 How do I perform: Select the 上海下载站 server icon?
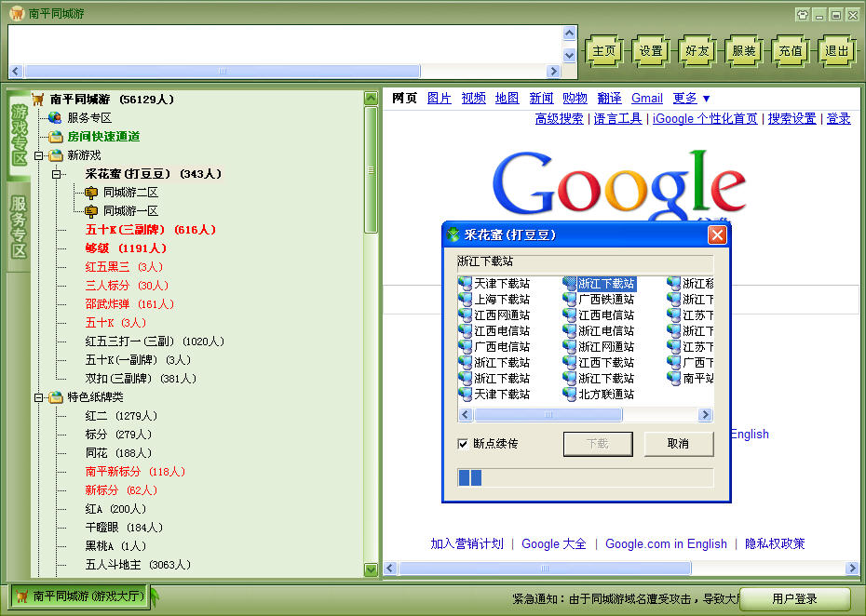[466, 300]
